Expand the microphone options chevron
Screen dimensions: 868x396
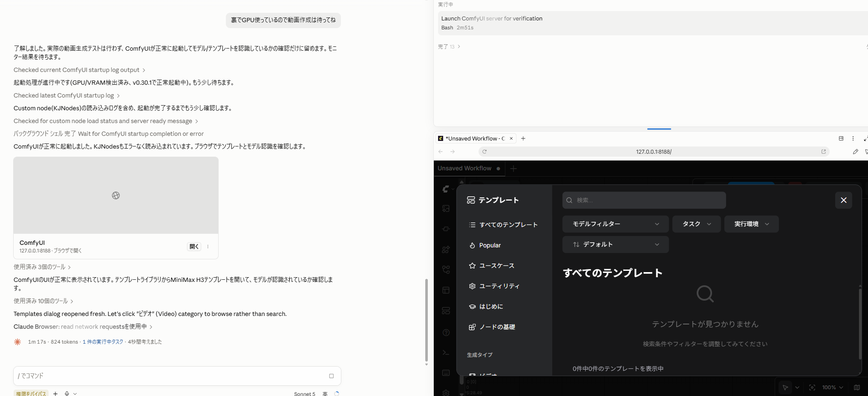(x=75, y=394)
